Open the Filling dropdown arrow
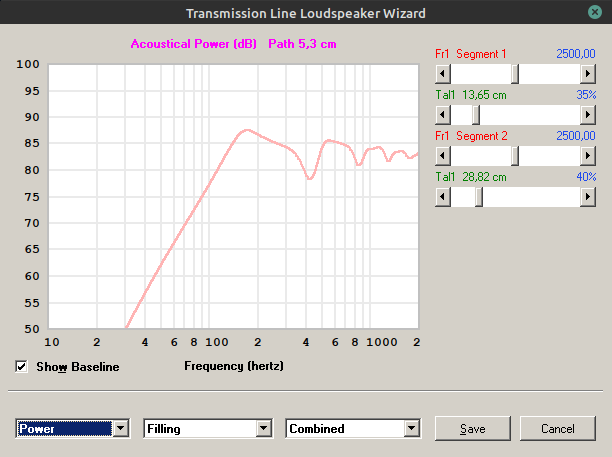 264,429
